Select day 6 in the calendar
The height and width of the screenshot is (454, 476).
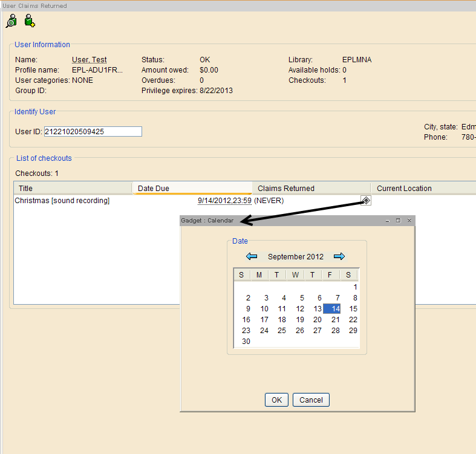pos(314,297)
